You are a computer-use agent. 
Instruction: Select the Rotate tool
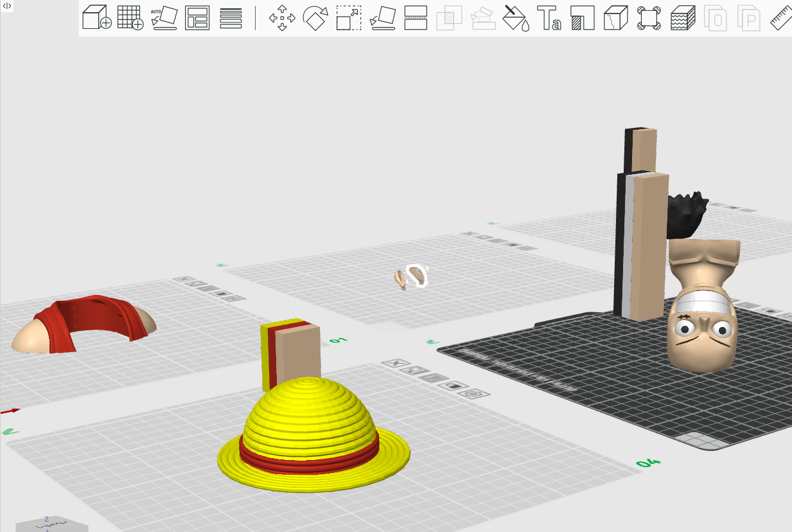315,18
